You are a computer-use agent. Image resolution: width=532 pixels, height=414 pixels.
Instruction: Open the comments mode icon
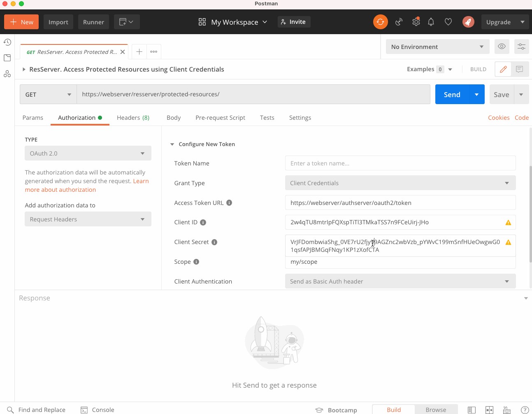[x=520, y=69]
